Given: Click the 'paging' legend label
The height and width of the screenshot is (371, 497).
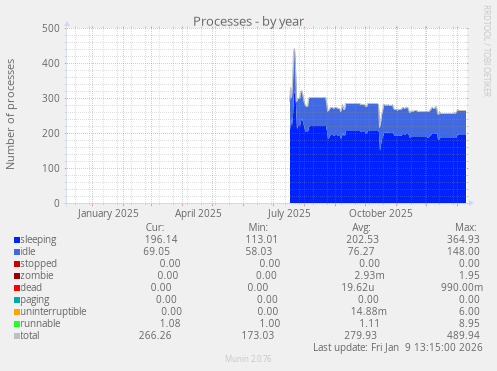Looking at the screenshot, I should (35, 300).
